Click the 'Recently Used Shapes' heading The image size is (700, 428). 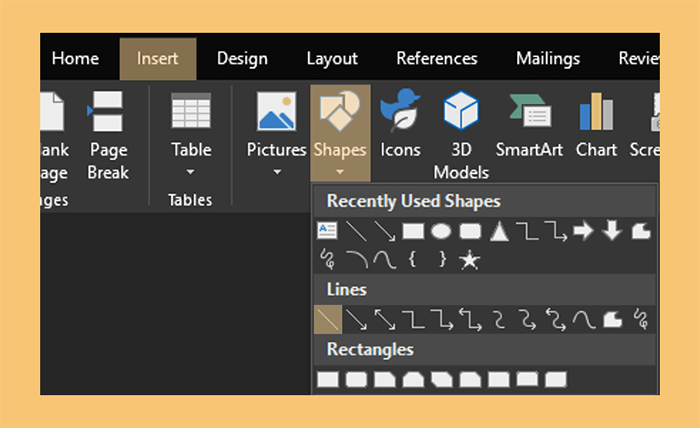pyautogui.click(x=413, y=201)
